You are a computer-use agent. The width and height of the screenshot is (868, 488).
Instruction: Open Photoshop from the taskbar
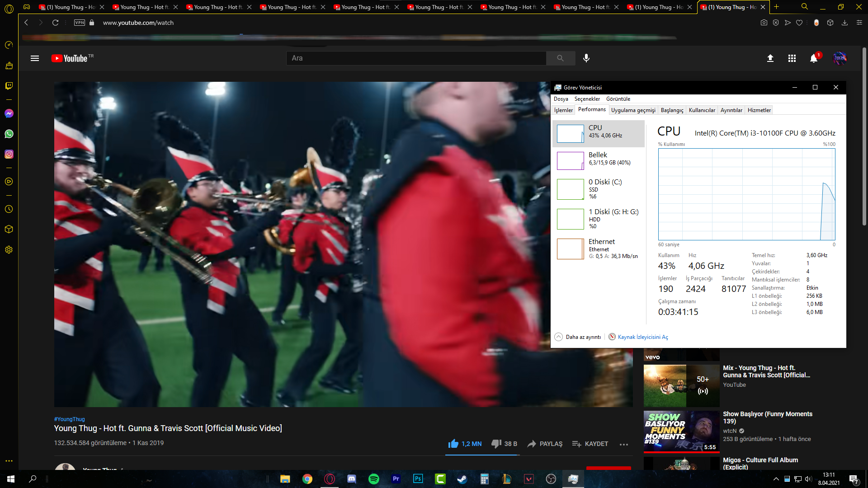418,479
